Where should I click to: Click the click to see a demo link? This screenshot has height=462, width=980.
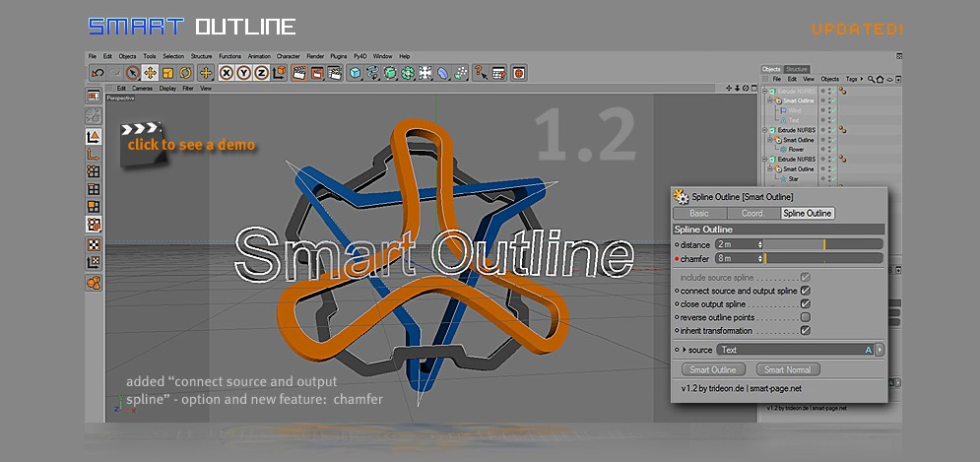(191, 145)
